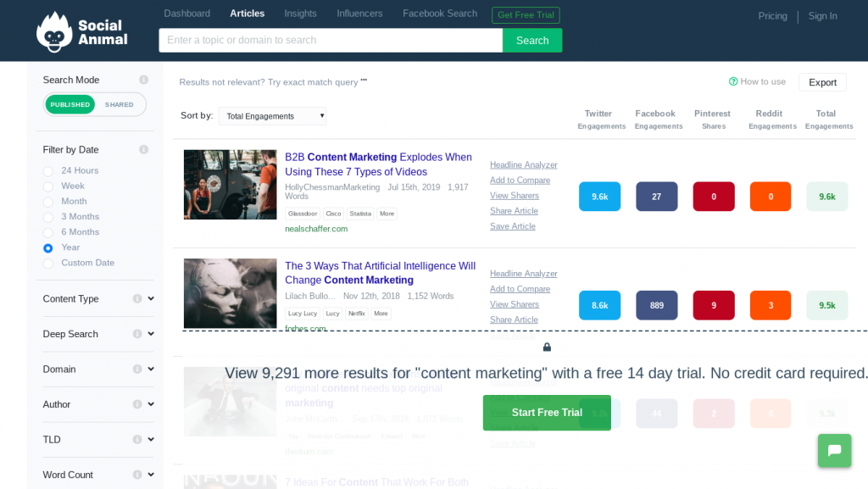Click the green Search button
The width and height of the screenshot is (868, 489).
532,41
